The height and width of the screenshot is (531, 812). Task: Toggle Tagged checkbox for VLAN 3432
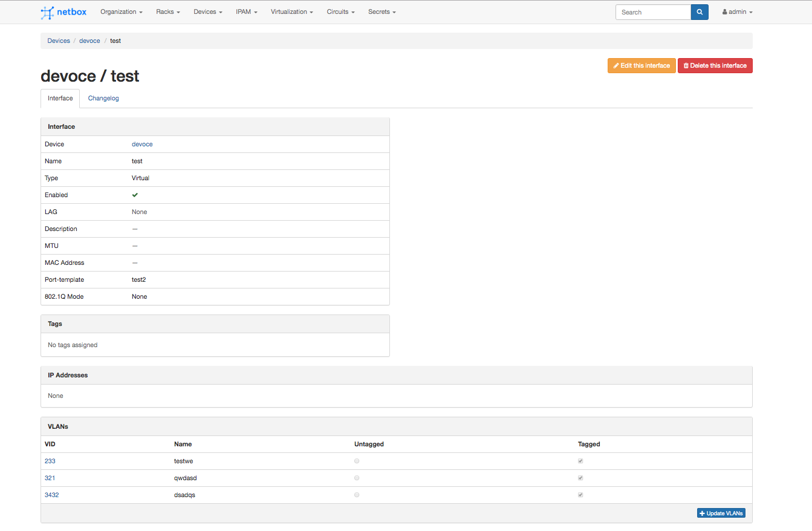pyautogui.click(x=580, y=495)
